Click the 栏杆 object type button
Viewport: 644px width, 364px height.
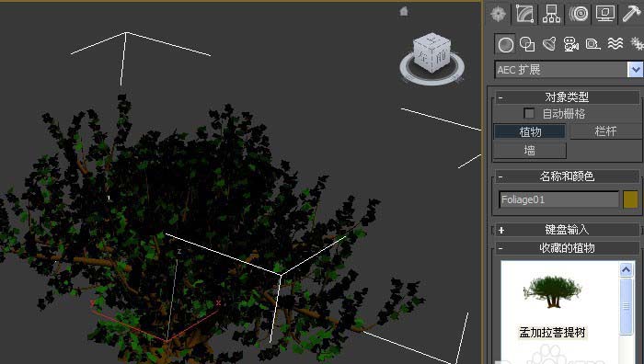pyautogui.click(x=605, y=131)
